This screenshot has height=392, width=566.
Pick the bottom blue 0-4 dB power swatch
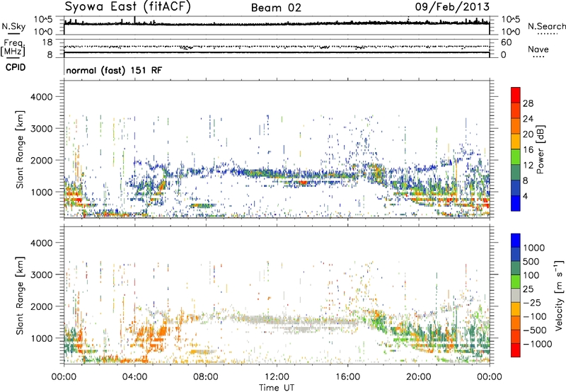pyautogui.click(x=516, y=204)
